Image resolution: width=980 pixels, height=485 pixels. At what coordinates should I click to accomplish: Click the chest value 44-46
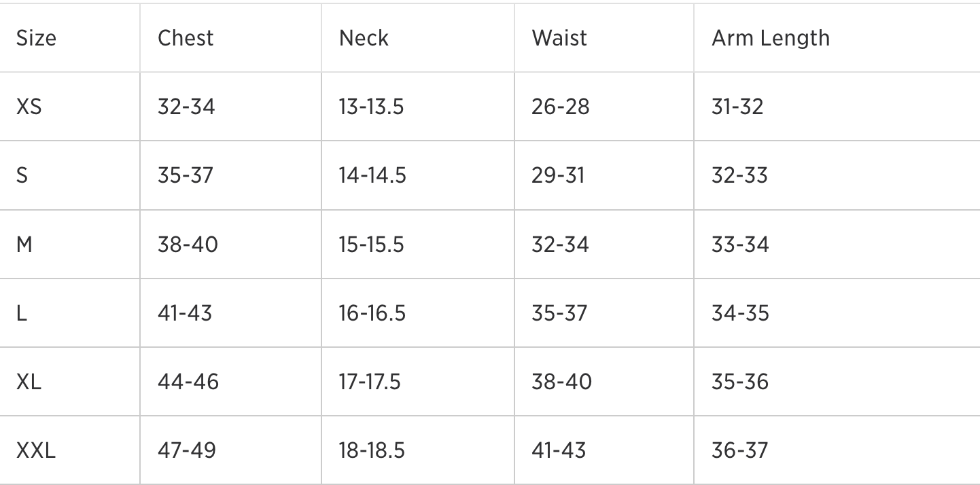coord(188,381)
